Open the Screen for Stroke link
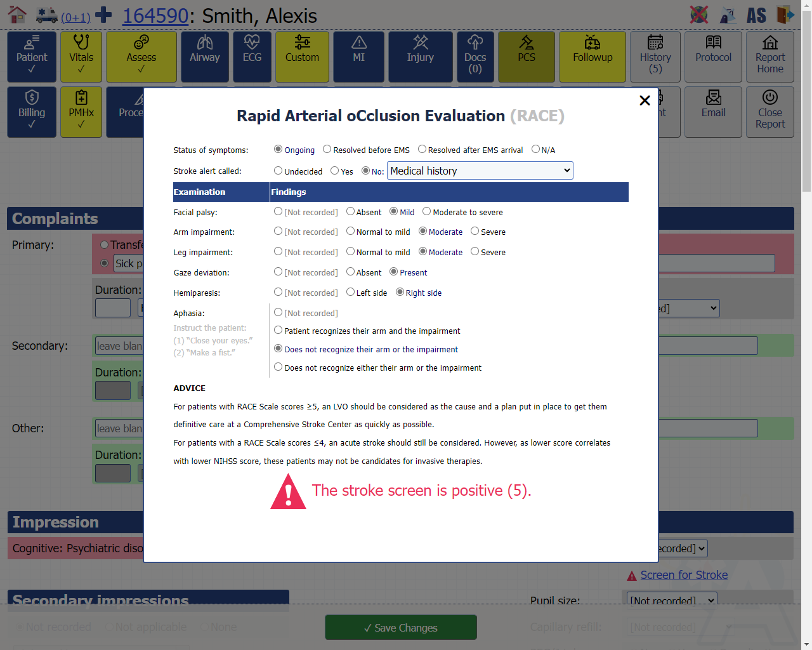The image size is (812, 650). [x=684, y=575]
